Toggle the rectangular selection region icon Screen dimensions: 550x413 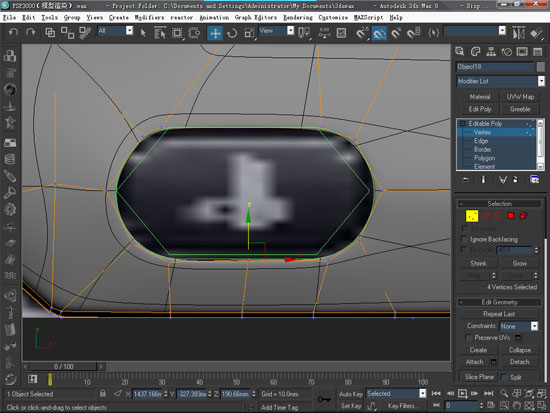pyautogui.click(x=177, y=33)
